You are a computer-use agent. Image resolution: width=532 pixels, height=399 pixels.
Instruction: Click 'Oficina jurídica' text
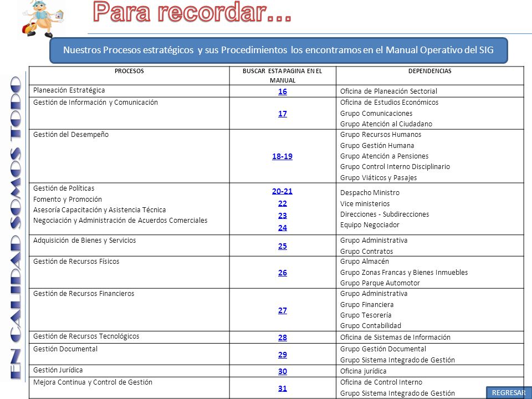pos(363,371)
